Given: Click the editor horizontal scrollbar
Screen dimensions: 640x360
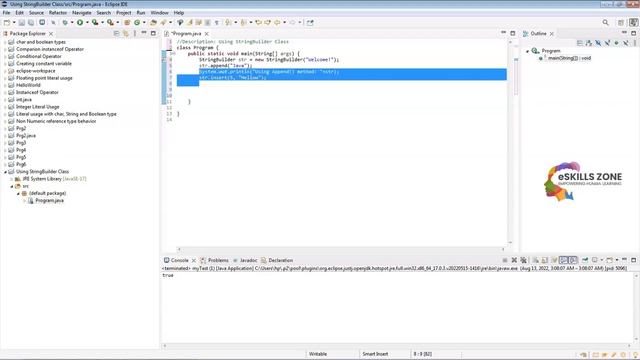Looking at the screenshot, I should [341, 249].
